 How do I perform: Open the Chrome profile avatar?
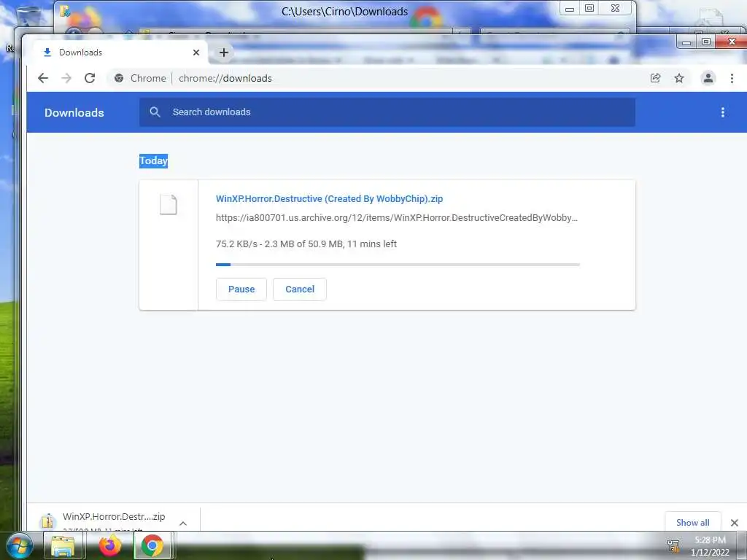pyautogui.click(x=708, y=78)
